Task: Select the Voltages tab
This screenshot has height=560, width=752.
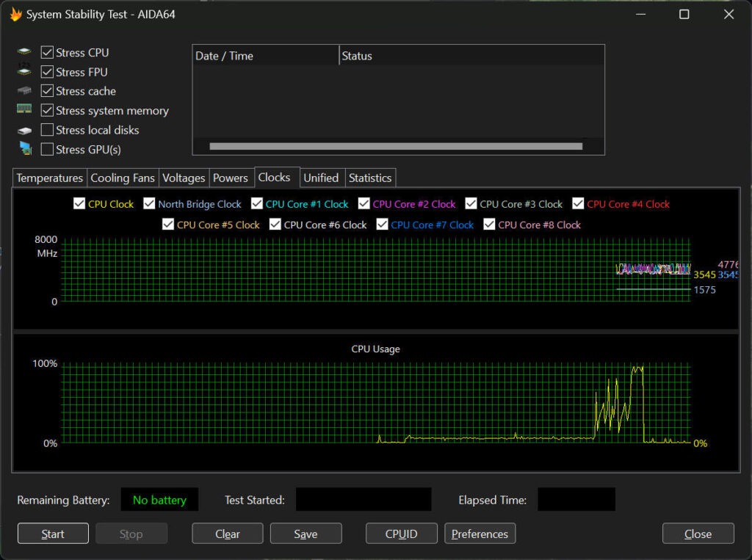Action: 184,178
